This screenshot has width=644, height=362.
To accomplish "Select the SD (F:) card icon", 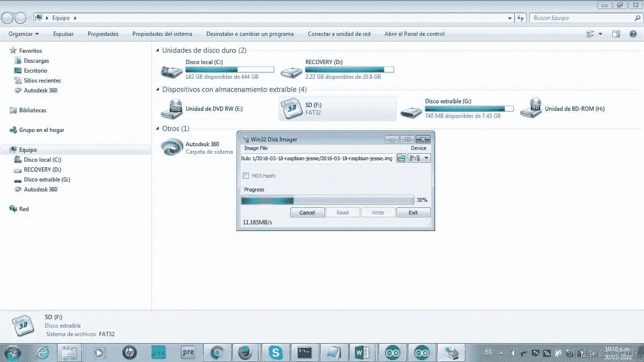I will [x=291, y=109].
